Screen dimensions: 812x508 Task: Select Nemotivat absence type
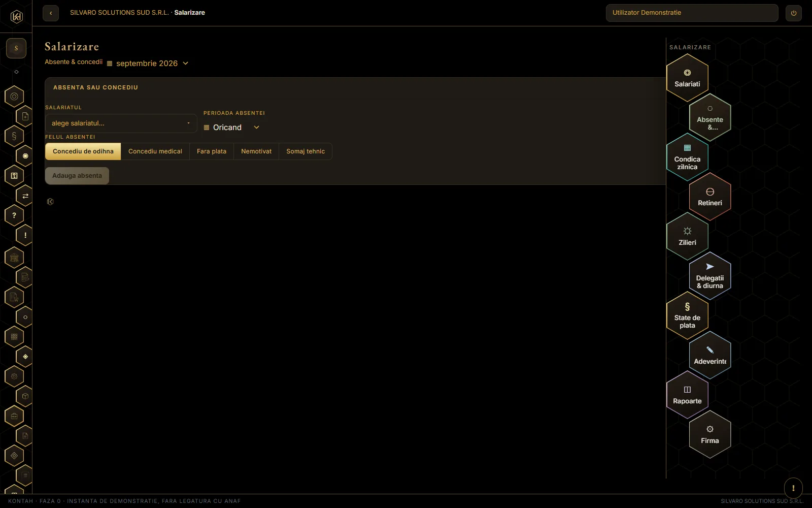click(256, 151)
